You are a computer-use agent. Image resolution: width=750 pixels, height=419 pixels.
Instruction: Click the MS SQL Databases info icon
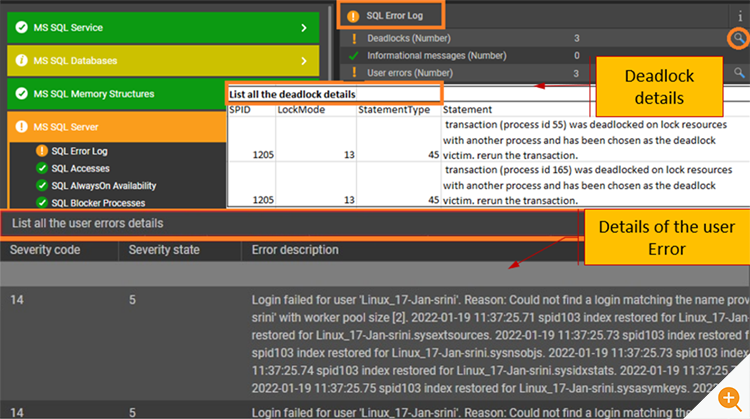[22, 60]
